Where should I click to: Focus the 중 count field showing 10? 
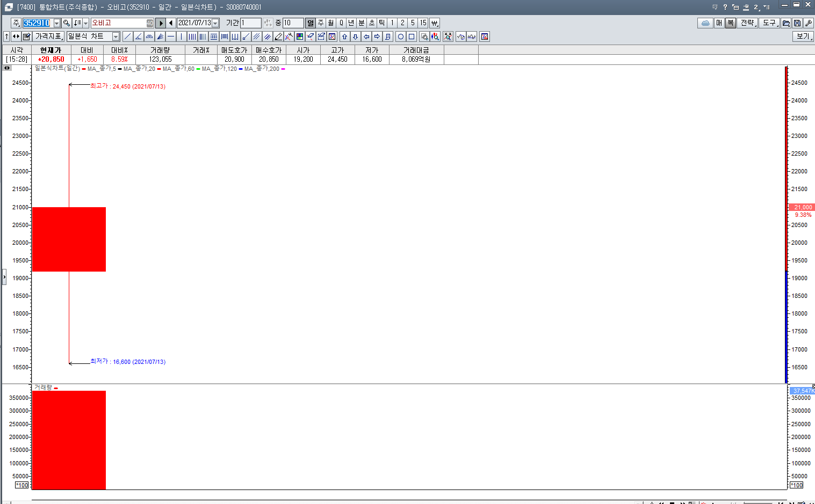click(x=293, y=23)
